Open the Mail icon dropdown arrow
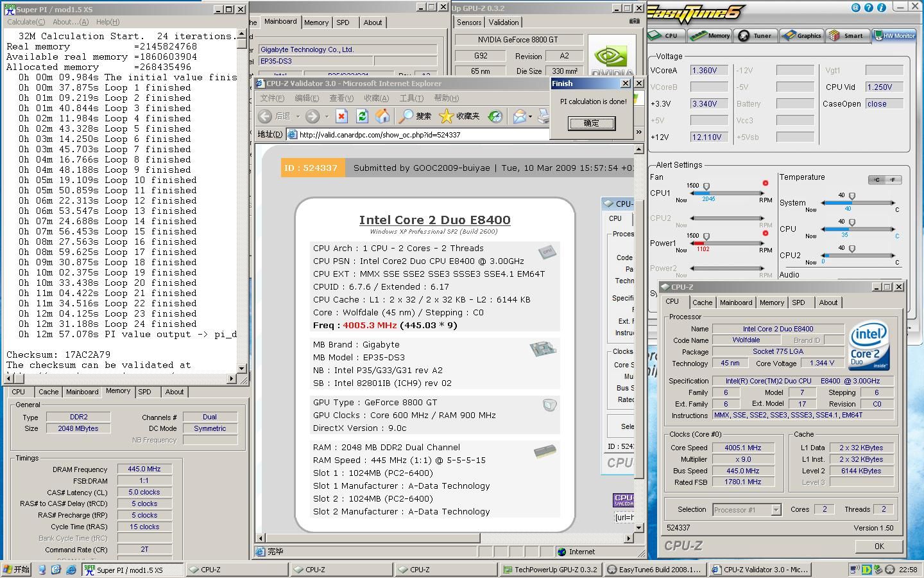Screen dimensions: 924x578 coord(531,116)
